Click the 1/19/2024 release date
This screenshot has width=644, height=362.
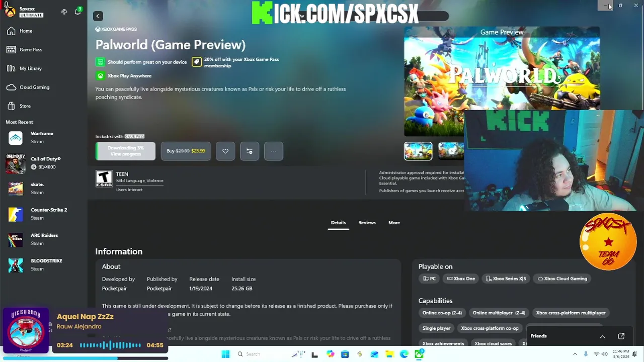point(201,289)
